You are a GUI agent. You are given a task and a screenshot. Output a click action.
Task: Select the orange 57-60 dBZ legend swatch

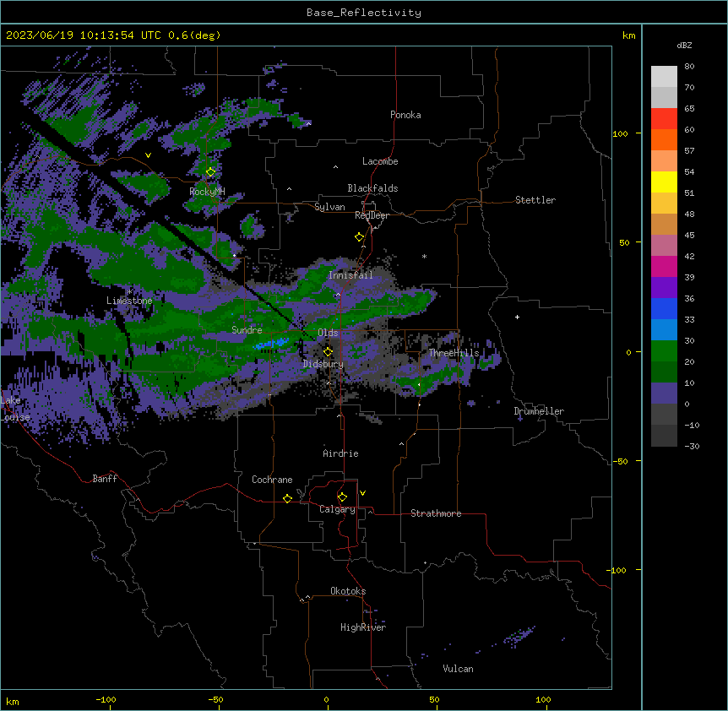tap(664, 139)
